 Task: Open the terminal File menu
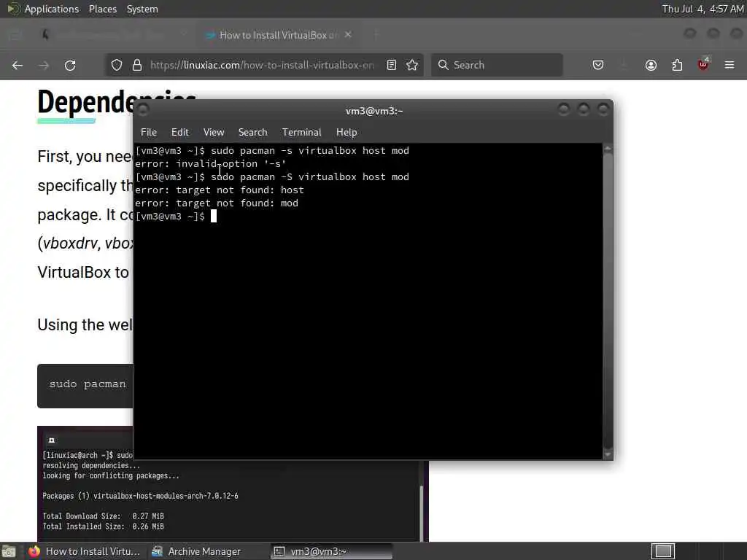149,133
